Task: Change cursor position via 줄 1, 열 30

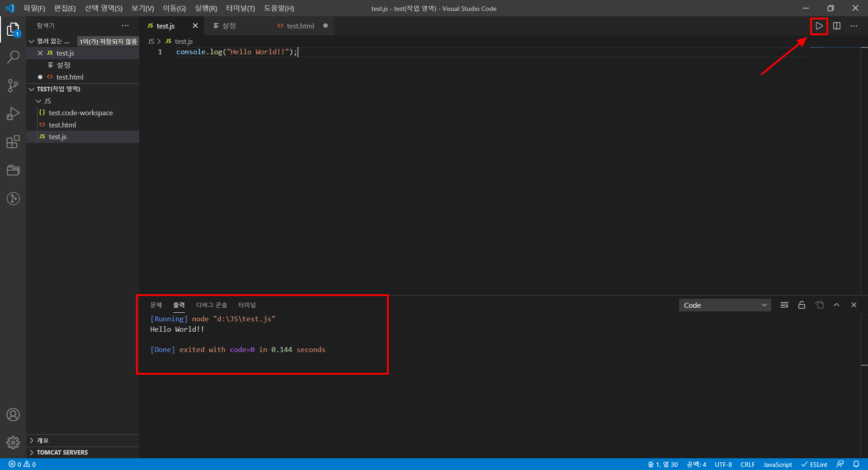Action: point(663,464)
